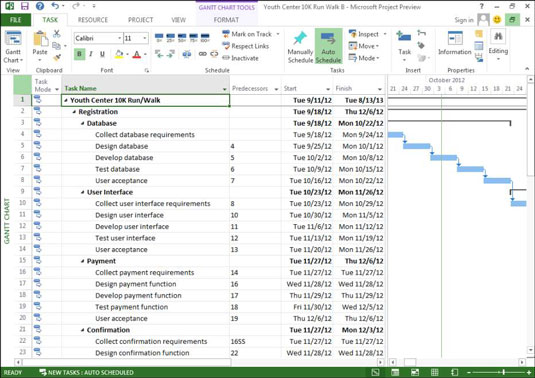Switch to the PROJECT tab
535x378 pixels.
coord(141,20)
